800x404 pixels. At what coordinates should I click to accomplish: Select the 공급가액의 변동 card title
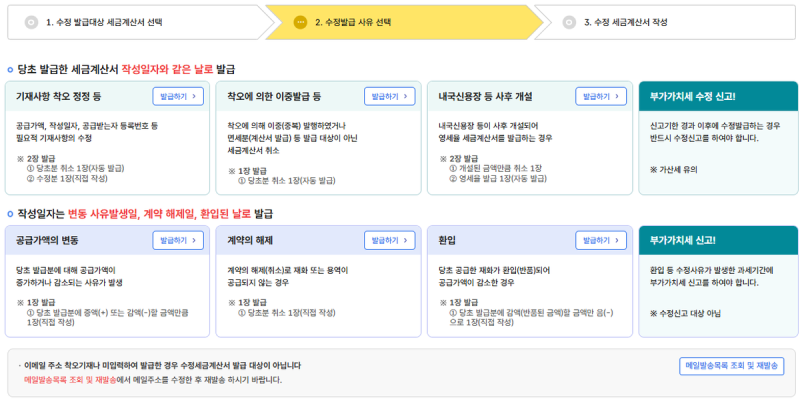[x=47, y=240]
